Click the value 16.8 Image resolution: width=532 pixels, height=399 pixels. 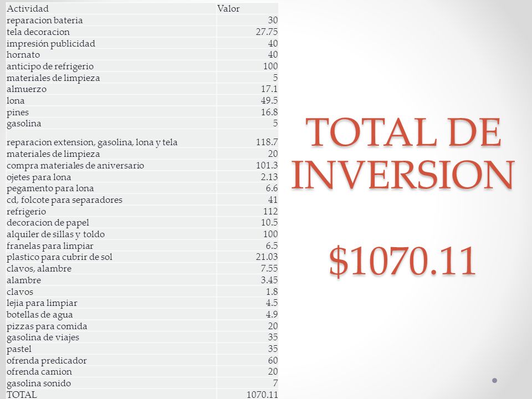pos(269,112)
